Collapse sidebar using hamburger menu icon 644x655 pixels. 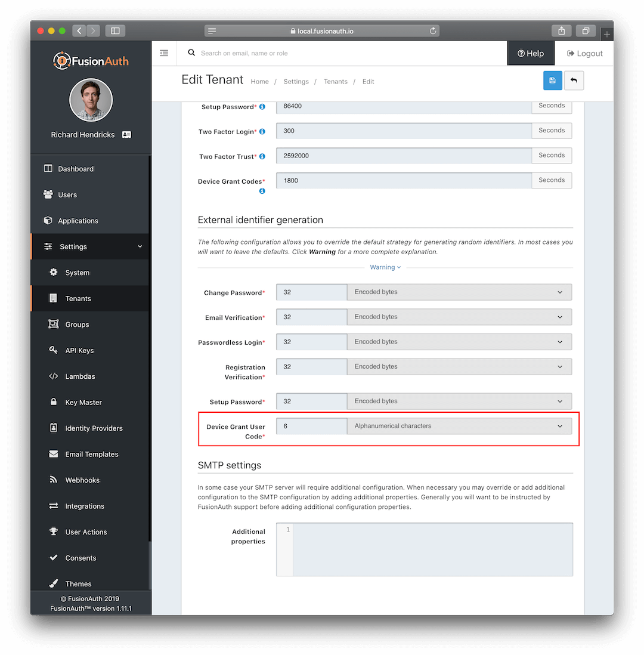(164, 53)
